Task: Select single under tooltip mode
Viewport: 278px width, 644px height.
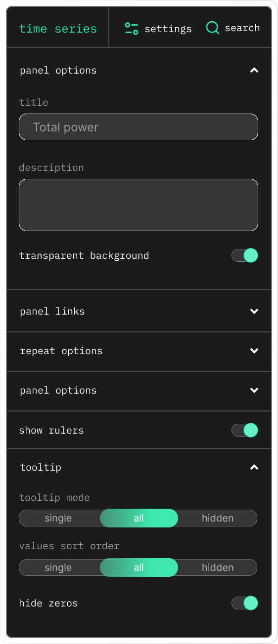Action: (58, 518)
